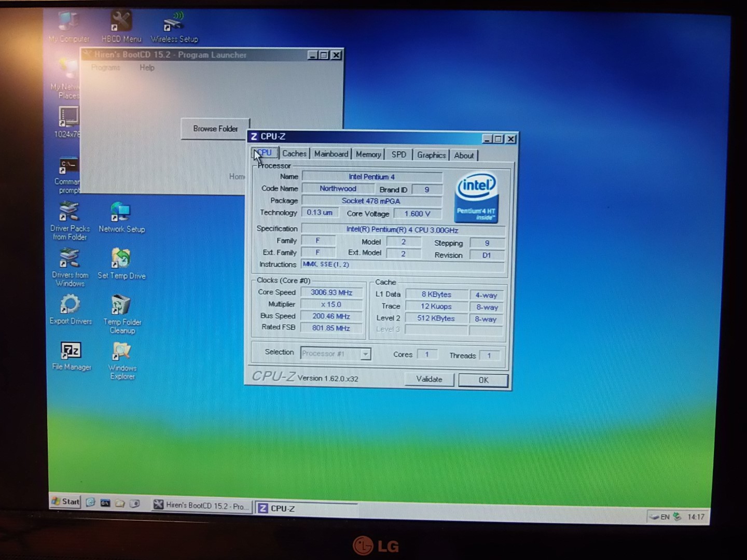Click the Core Voltage 1.600 V value
This screenshot has height=560, width=747.
click(418, 214)
